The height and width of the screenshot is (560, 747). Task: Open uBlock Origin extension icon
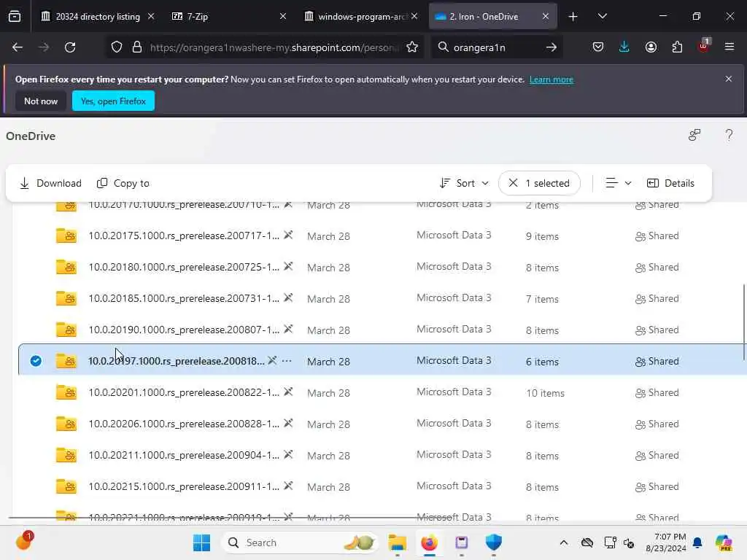point(704,46)
